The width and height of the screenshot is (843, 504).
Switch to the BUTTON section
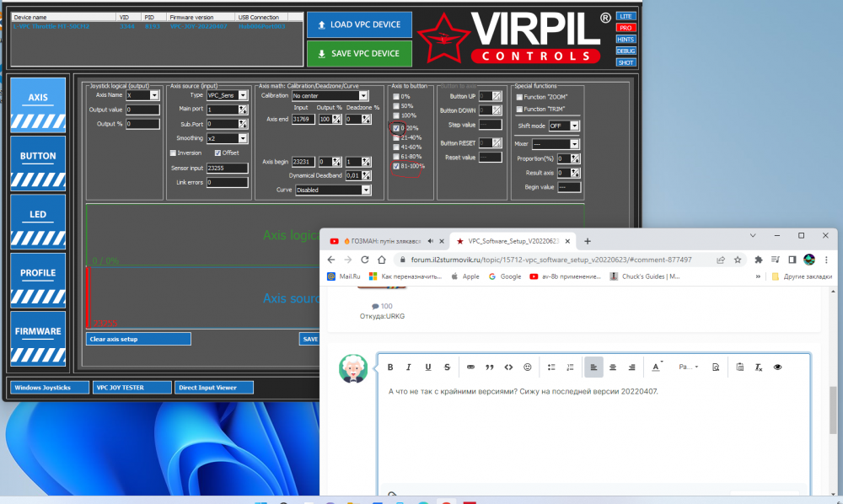[38, 164]
